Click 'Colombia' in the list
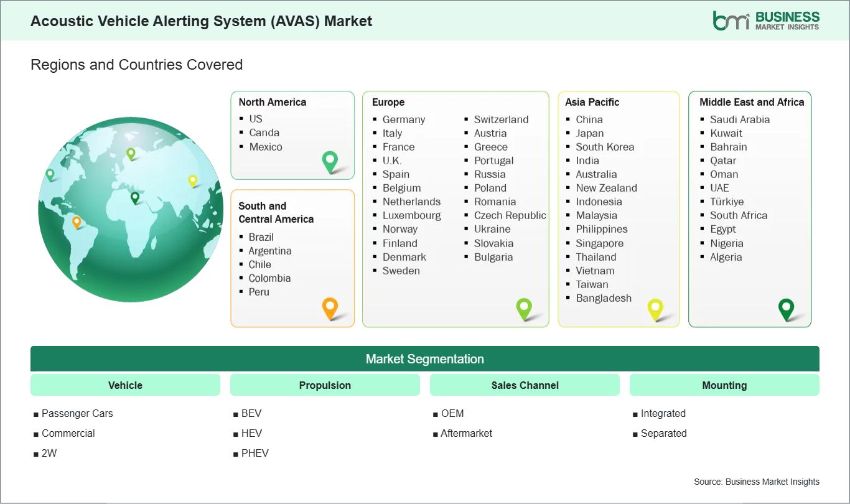 [269, 278]
